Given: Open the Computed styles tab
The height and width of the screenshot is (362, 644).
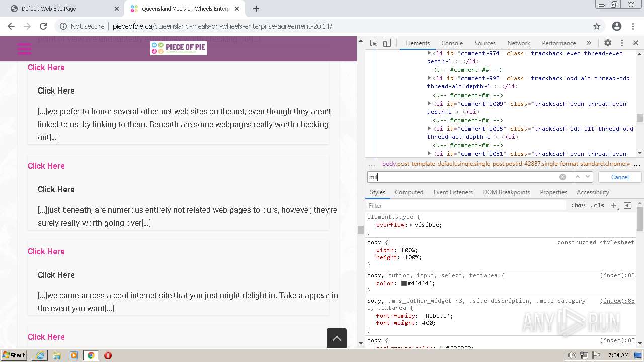Looking at the screenshot, I should [409, 192].
